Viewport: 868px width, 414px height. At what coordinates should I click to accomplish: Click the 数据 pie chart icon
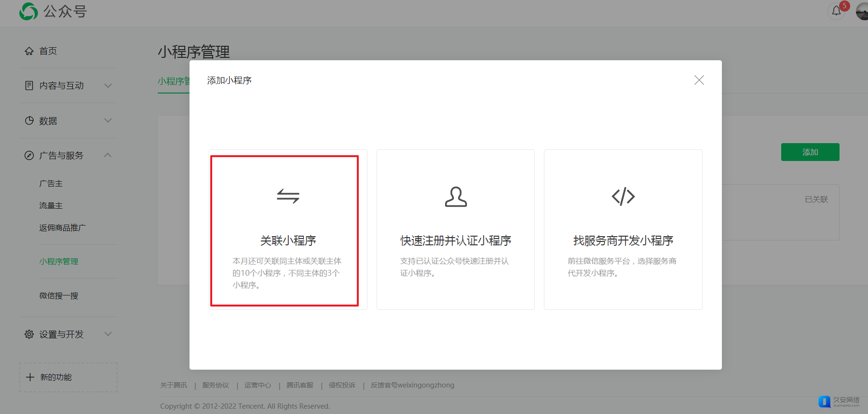(x=29, y=120)
